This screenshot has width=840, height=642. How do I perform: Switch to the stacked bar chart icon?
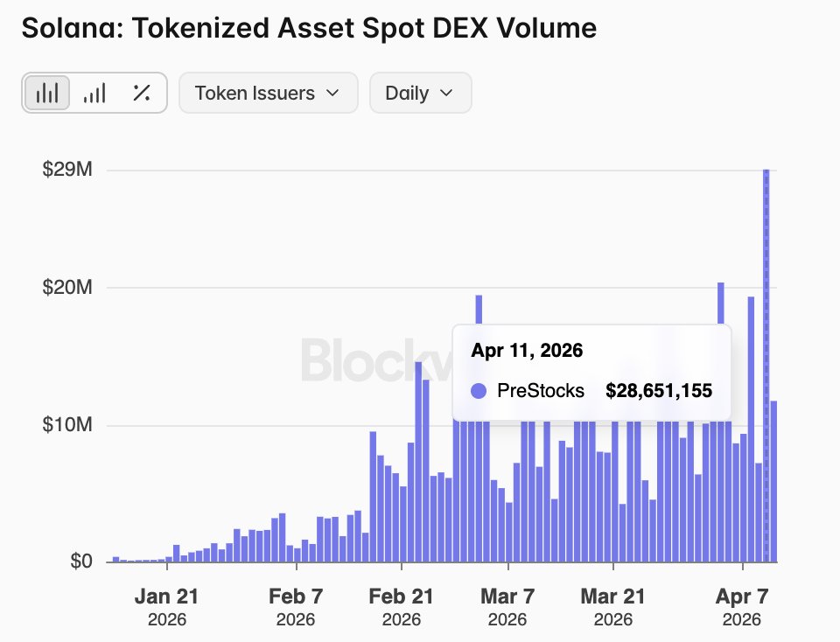(94, 92)
